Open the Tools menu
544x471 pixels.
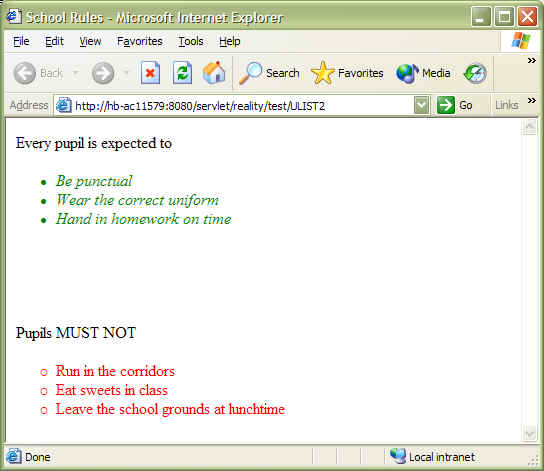coord(191,41)
